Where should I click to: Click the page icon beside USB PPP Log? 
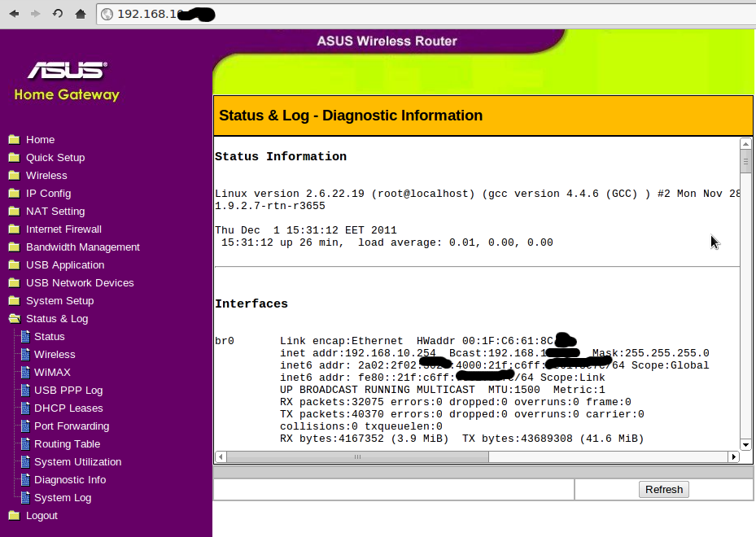click(x=25, y=390)
